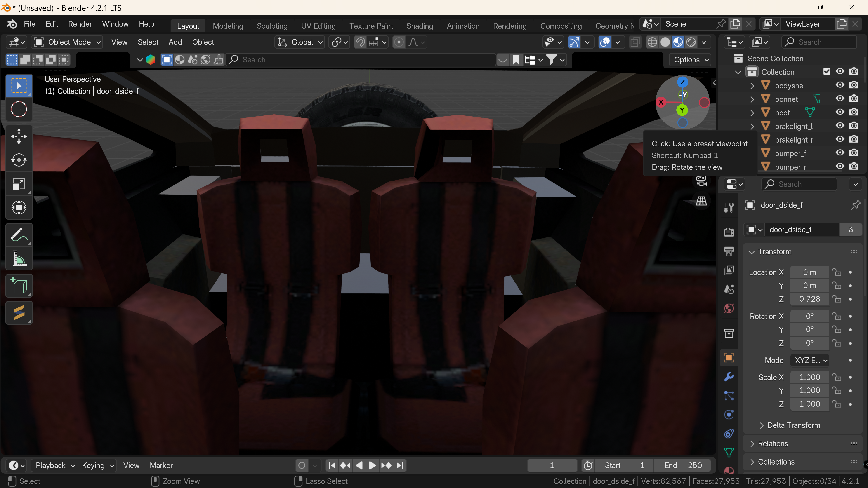This screenshot has height=488, width=868.
Task: Switch to wireframe viewport shading
Action: pos(652,42)
